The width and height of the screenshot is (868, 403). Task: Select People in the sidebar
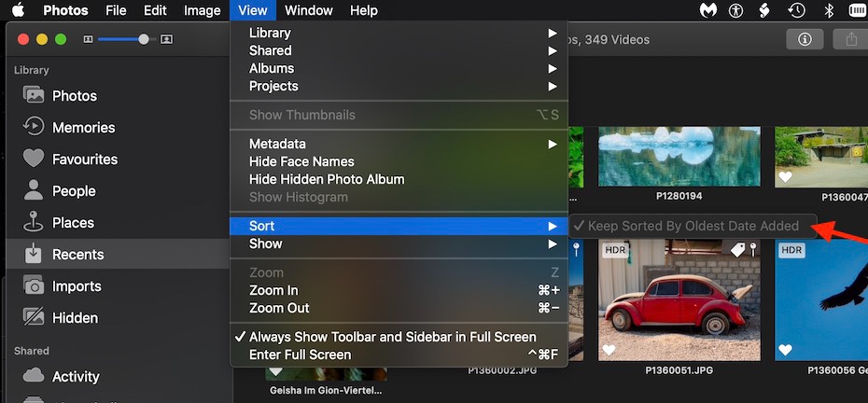[74, 191]
